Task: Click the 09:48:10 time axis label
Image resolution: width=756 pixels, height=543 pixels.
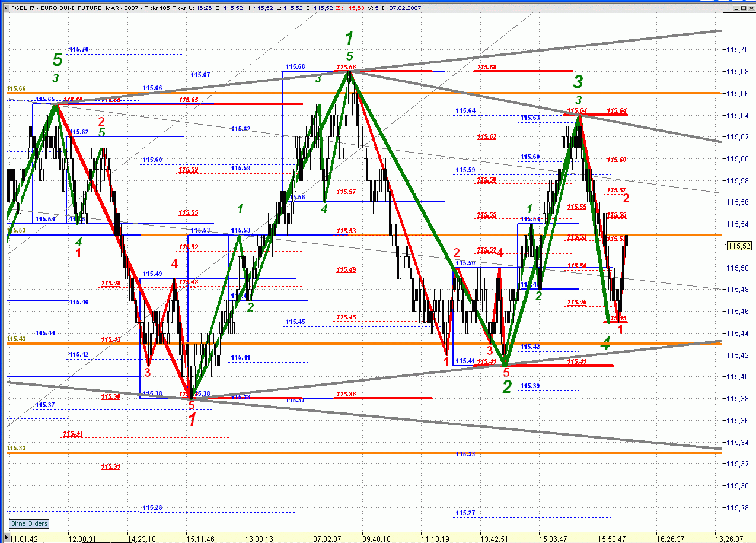Action: 377,539
